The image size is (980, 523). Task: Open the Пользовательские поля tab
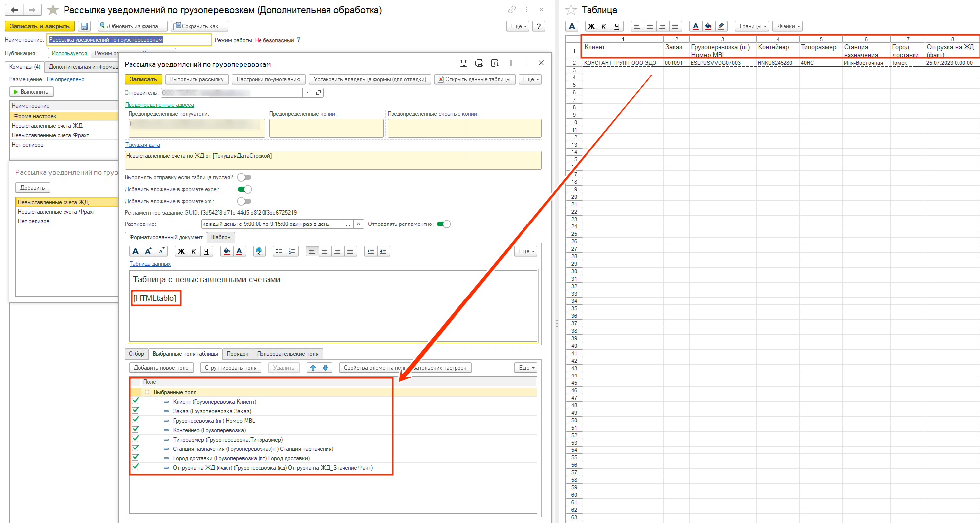(288, 354)
